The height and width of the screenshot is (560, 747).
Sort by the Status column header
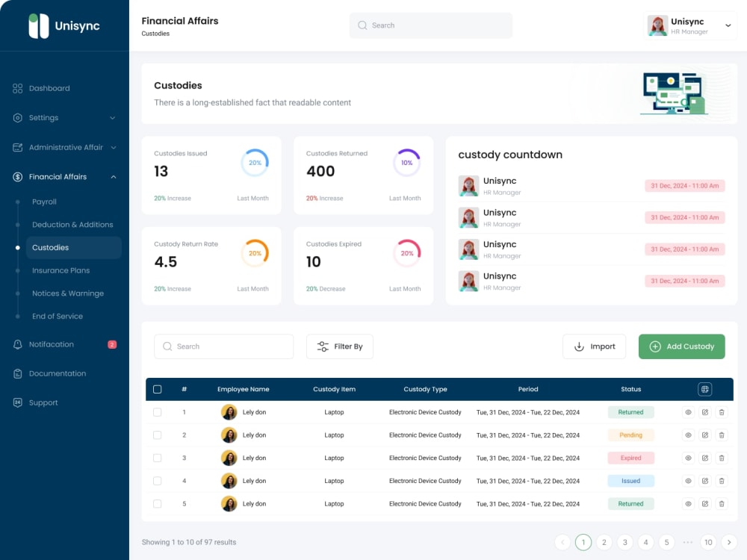coord(630,390)
